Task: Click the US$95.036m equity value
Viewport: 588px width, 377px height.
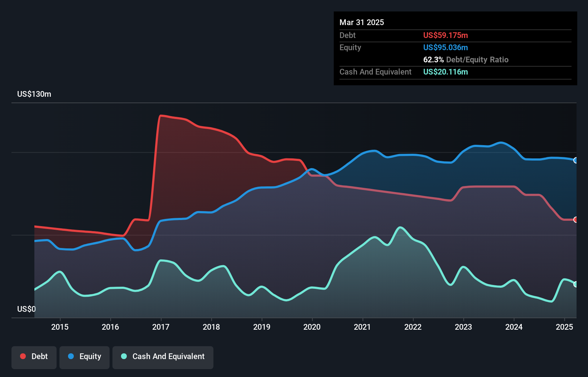Action: click(445, 47)
